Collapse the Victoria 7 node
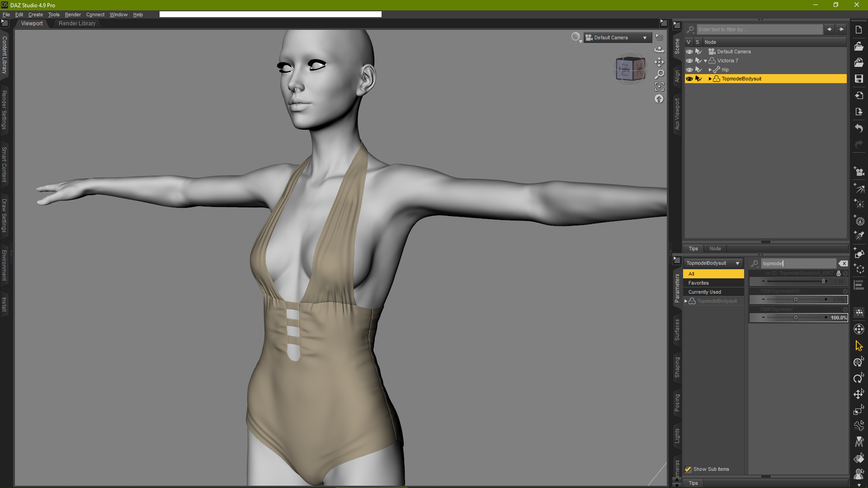Image resolution: width=868 pixels, height=488 pixels. [705, 61]
